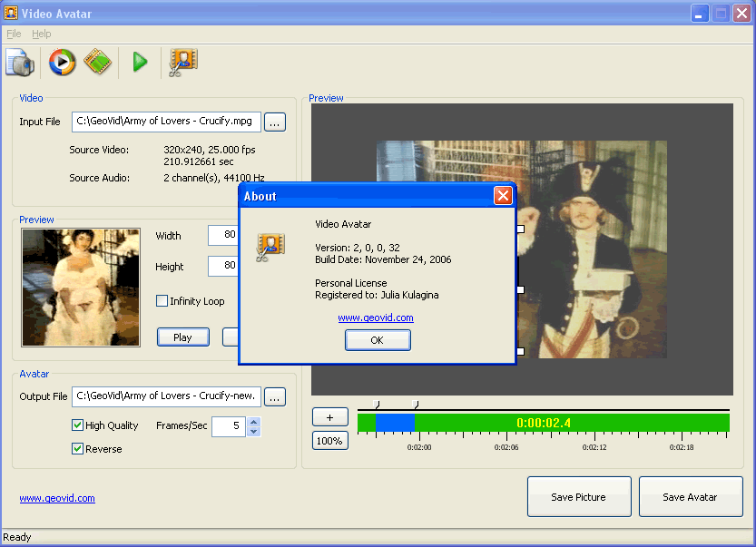
Task: Open the Help menu
Action: point(42,34)
